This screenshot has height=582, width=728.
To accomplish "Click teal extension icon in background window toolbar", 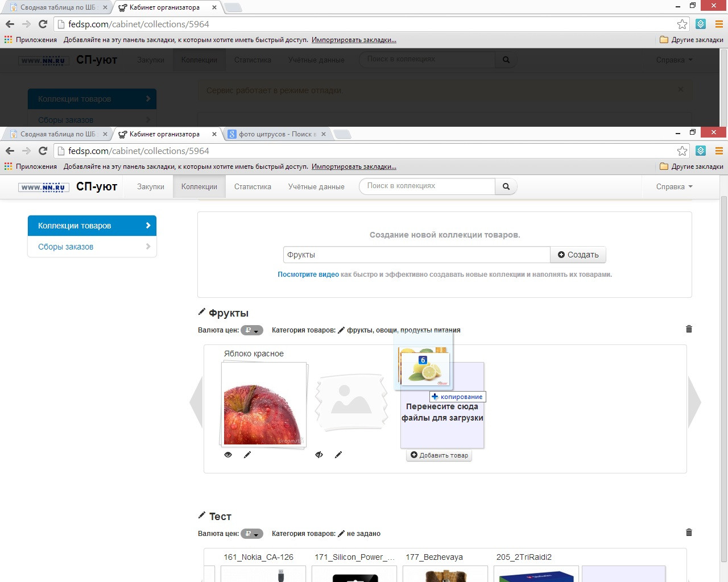I will pos(701,24).
